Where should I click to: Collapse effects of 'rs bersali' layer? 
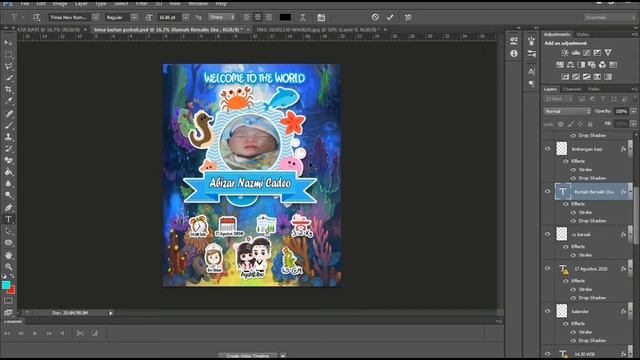point(630,234)
